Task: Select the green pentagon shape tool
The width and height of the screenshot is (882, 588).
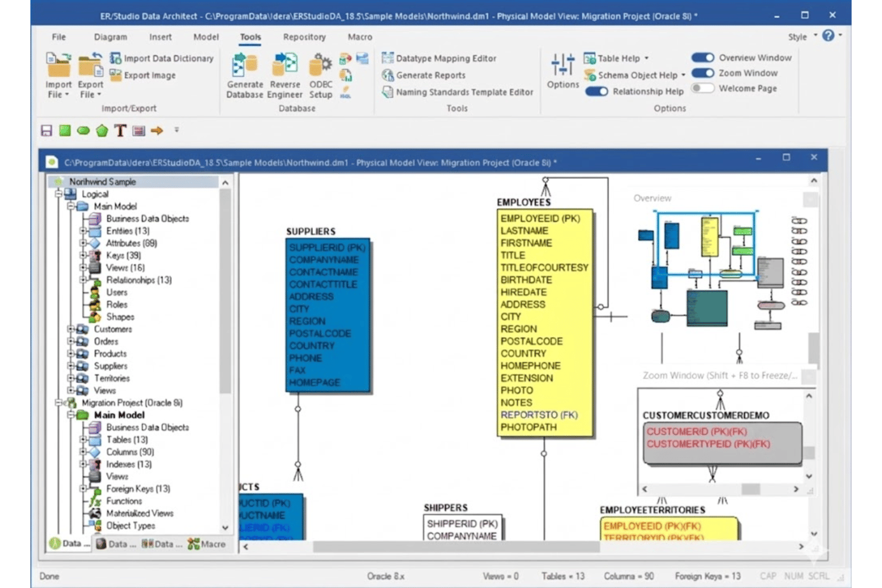Action: pos(102,130)
